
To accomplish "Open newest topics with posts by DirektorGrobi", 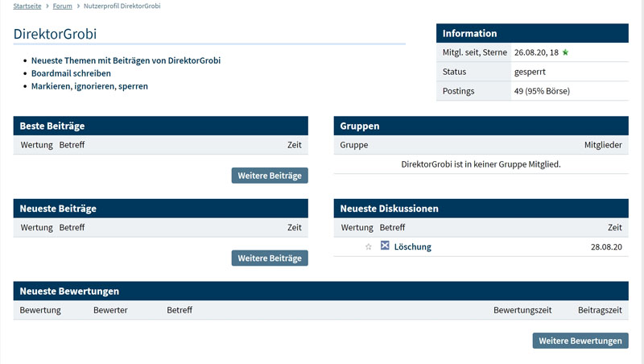I will click(126, 60).
